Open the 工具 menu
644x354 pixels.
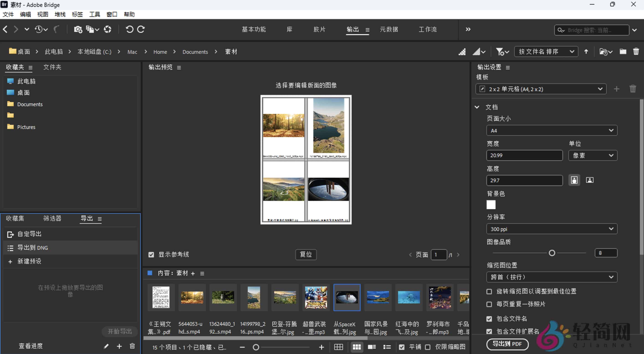tap(95, 14)
